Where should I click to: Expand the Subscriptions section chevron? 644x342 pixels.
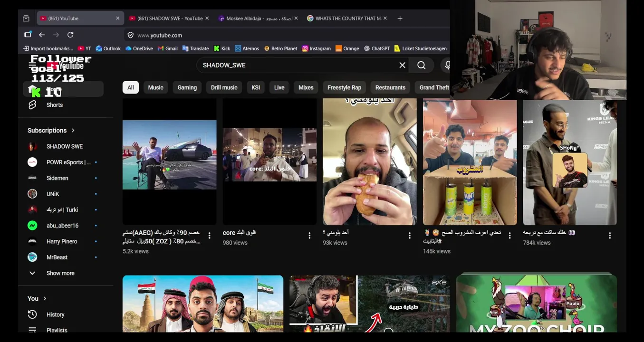[73, 130]
